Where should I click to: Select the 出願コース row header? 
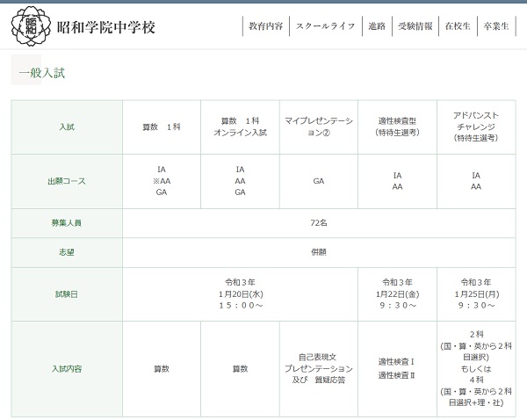[x=67, y=181]
